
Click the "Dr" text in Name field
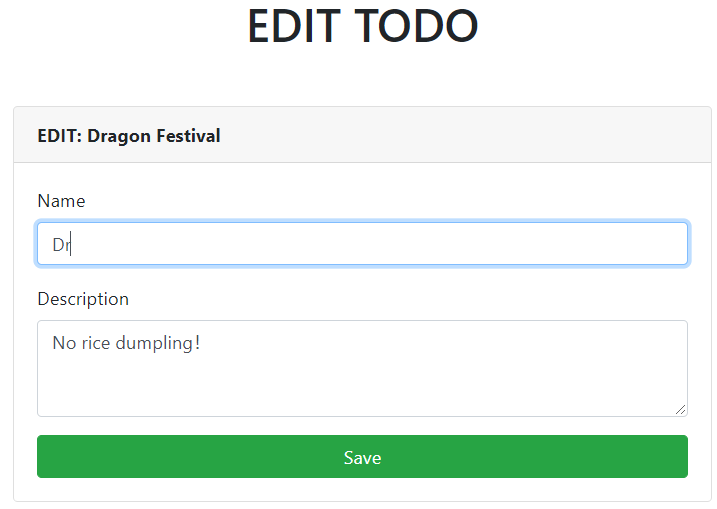60,245
